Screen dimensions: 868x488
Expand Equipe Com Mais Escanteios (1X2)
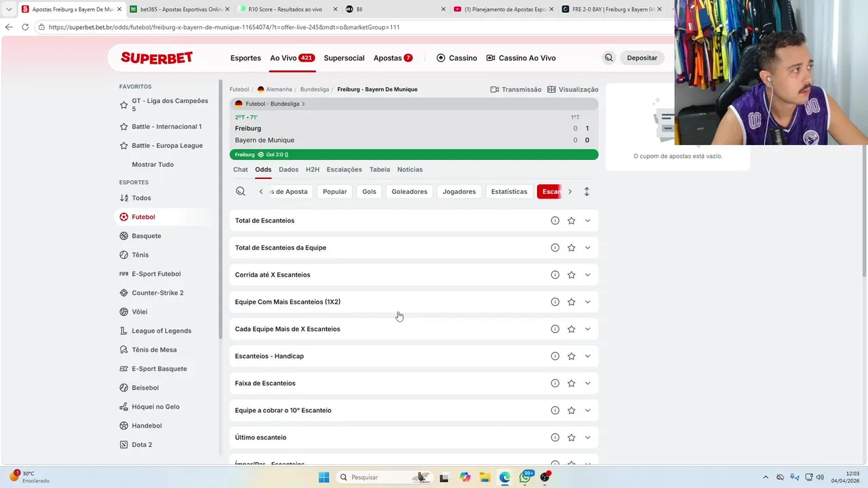click(x=587, y=302)
